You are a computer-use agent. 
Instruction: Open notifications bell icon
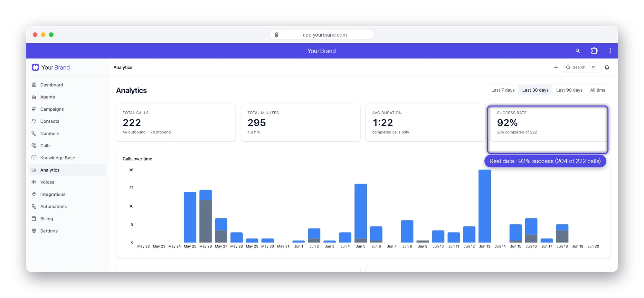click(x=607, y=67)
